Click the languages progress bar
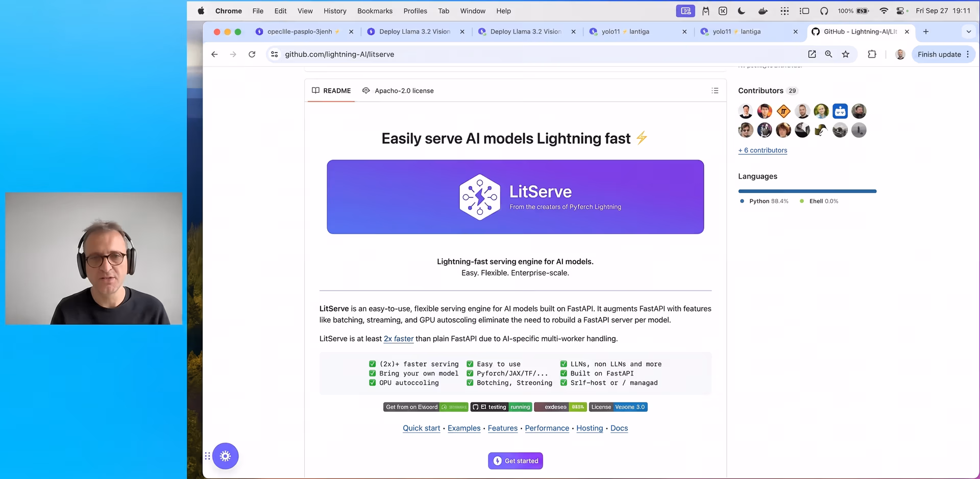The width and height of the screenshot is (980, 479). [807, 191]
